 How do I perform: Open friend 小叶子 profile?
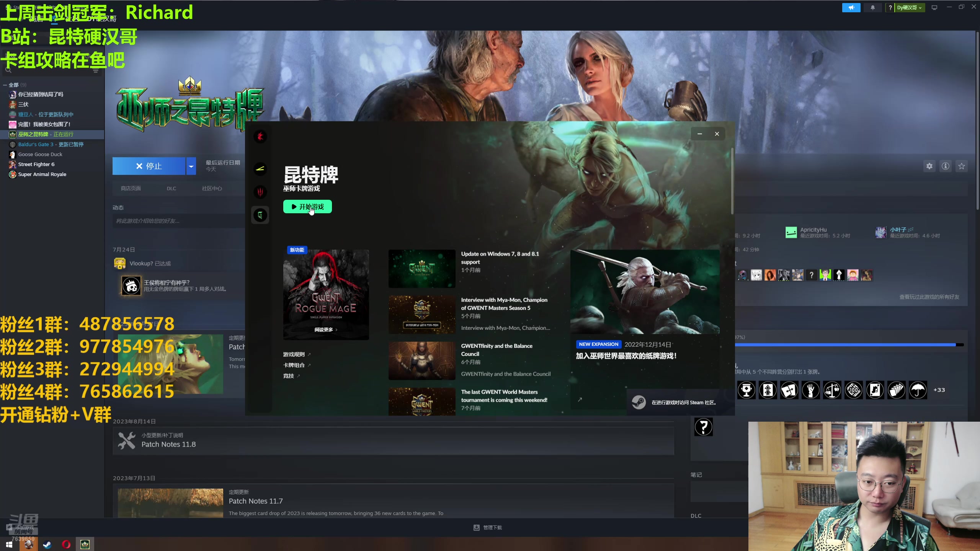pyautogui.click(x=908, y=232)
